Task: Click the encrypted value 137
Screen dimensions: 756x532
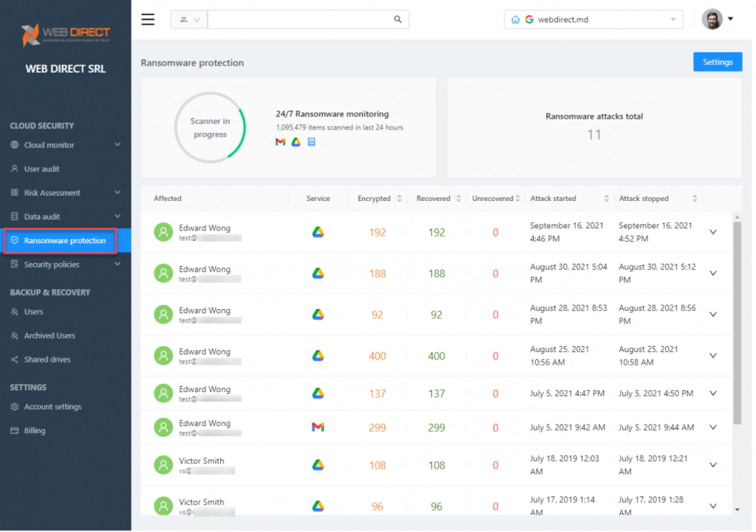Action: pyautogui.click(x=377, y=394)
